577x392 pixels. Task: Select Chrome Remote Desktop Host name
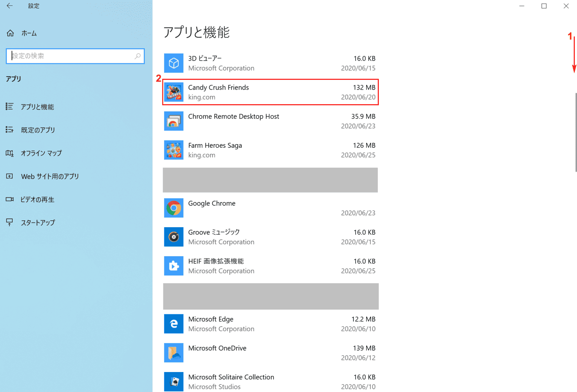pyautogui.click(x=234, y=117)
